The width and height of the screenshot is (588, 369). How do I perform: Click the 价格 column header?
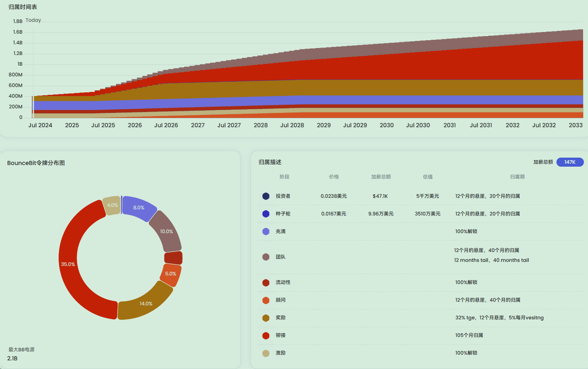pyautogui.click(x=334, y=177)
